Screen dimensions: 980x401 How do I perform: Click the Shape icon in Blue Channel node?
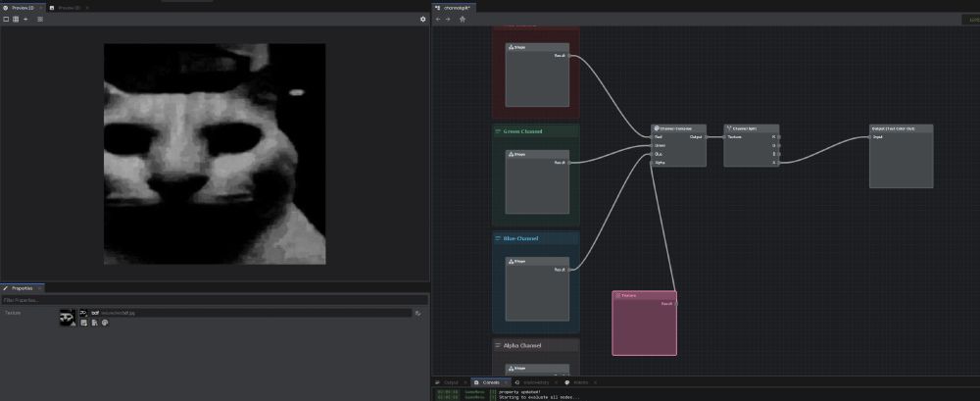[511, 261]
